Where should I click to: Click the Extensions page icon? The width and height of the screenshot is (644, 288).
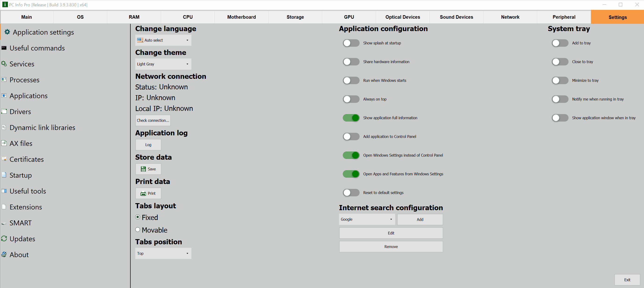pos(4,206)
